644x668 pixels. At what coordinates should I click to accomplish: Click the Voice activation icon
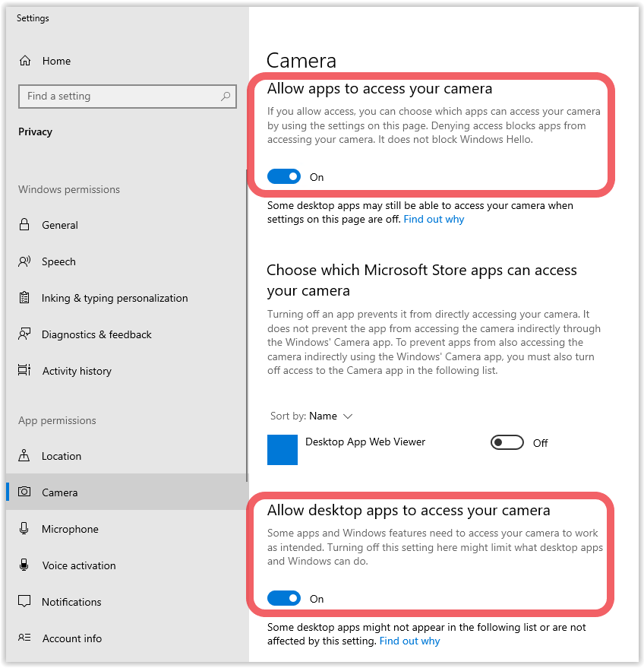[x=24, y=565]
